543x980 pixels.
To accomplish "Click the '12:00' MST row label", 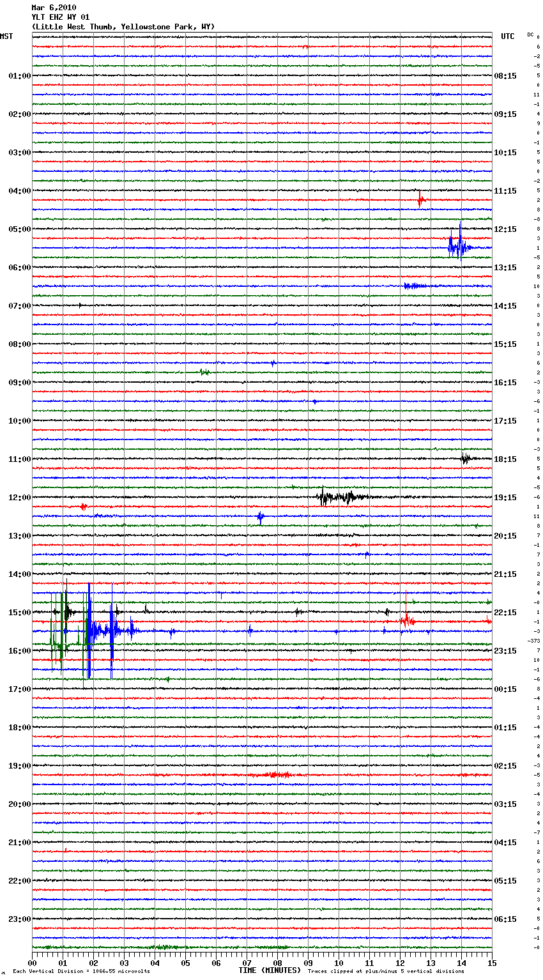I will coord(20,498).
